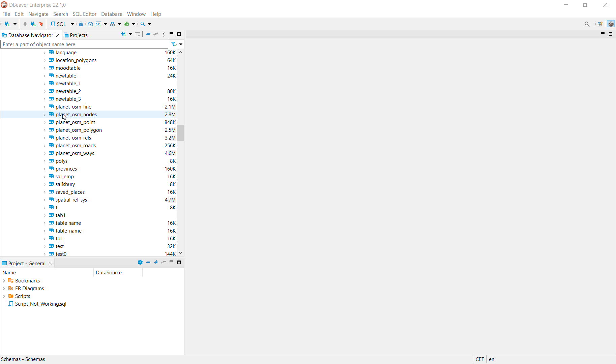616x364 pixels.
Task: Click the CET timezone in status bar
Action: pos(480,359)
